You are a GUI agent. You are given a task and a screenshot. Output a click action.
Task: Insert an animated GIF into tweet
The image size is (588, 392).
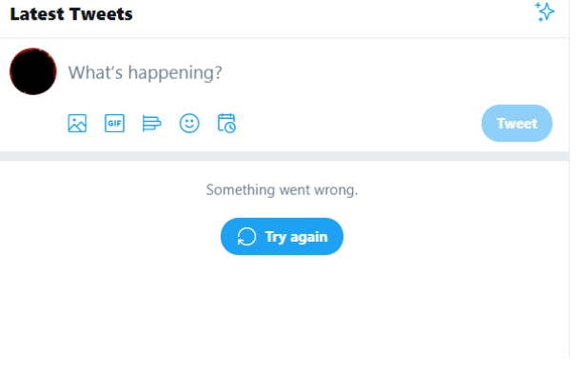click(114, 124)
